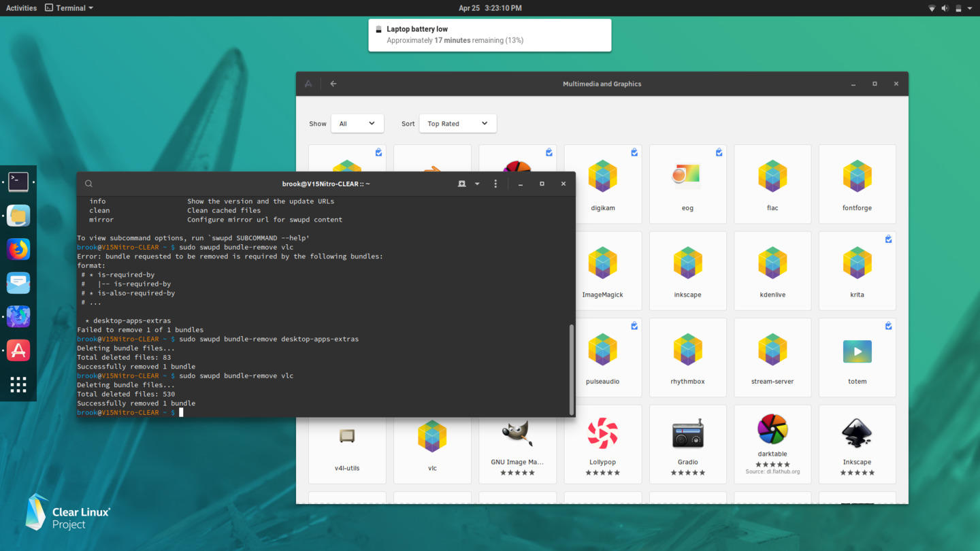Open the lowercase inkscape bundle tile
This screenshot has width=980, height=551.
[x=687, y=271]
